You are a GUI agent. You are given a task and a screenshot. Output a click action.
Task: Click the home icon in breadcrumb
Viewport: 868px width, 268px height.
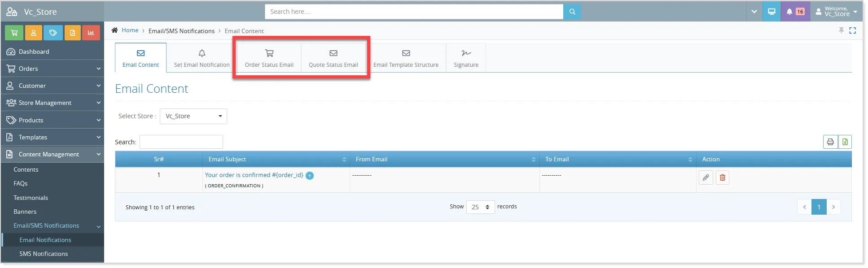tap(115, 30)
